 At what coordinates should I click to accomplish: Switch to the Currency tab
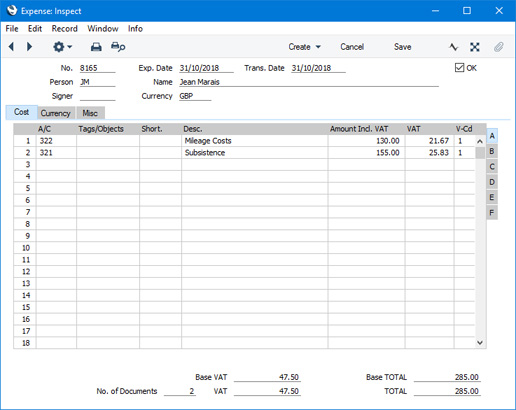tap(56, 113)
